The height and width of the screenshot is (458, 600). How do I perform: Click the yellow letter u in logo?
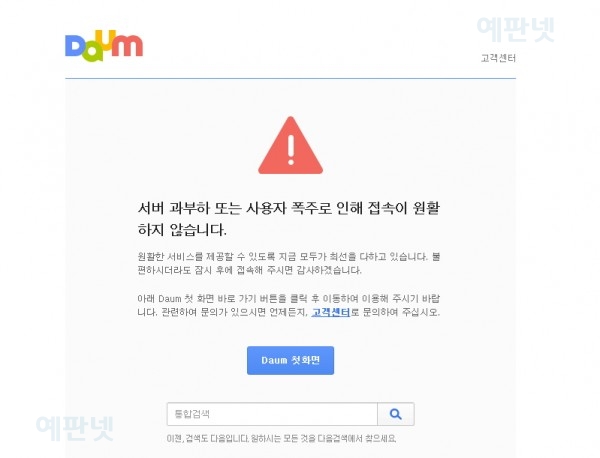[x=105, y=40]
